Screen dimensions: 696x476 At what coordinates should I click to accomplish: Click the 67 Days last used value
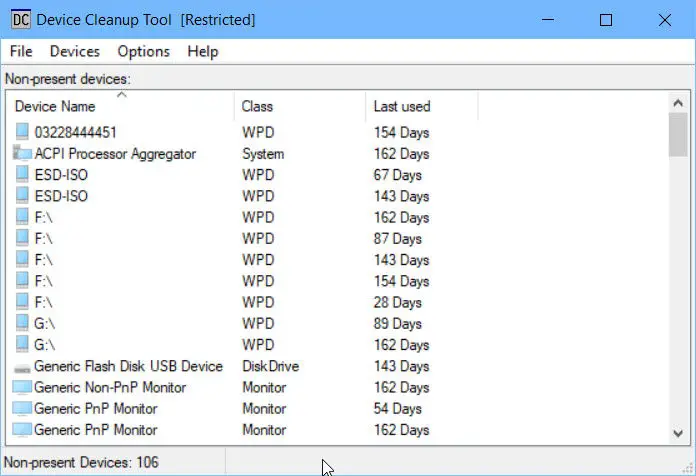(x=397, y=175)
